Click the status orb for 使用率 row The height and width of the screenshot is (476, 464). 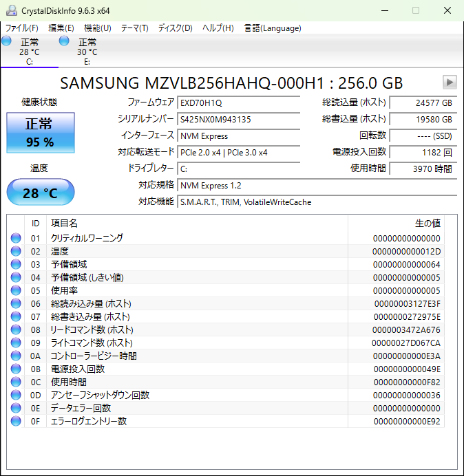(x=16, y=291)
